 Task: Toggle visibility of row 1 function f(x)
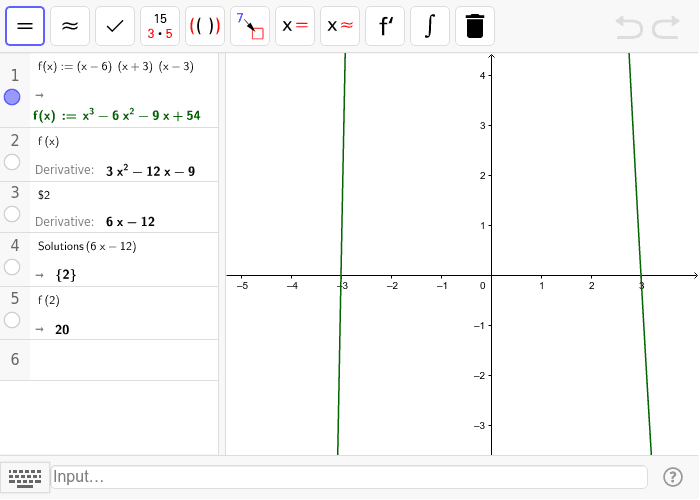click(12, 97)
